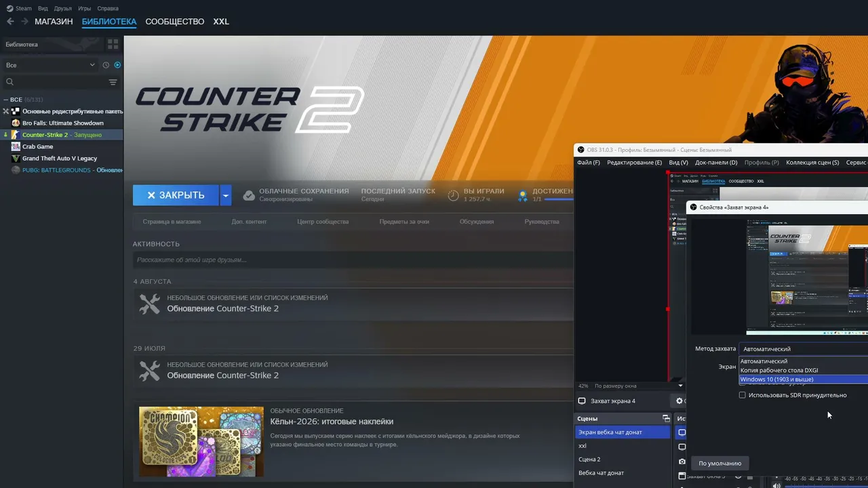Click the Расскажите об этой игре input
The width and height of the screenshot is (868, 488).
point(353,260)
